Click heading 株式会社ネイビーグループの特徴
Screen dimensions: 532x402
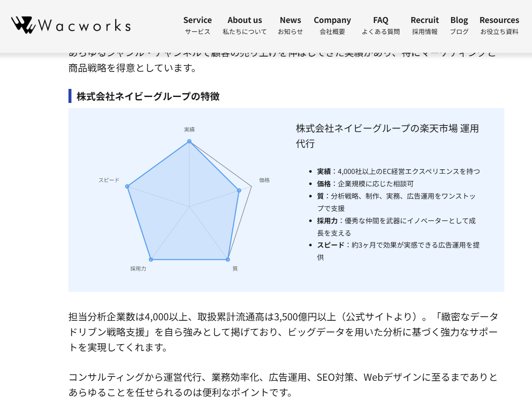(x=148, y=96)
